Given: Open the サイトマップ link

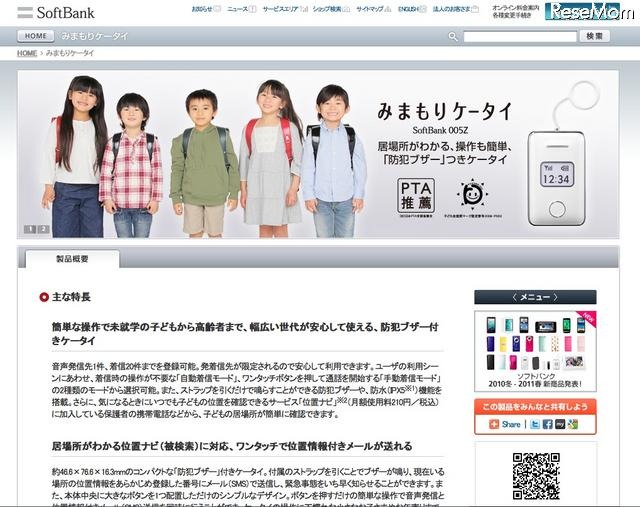Looking at the screenshot, I should (x=373, y=9).
